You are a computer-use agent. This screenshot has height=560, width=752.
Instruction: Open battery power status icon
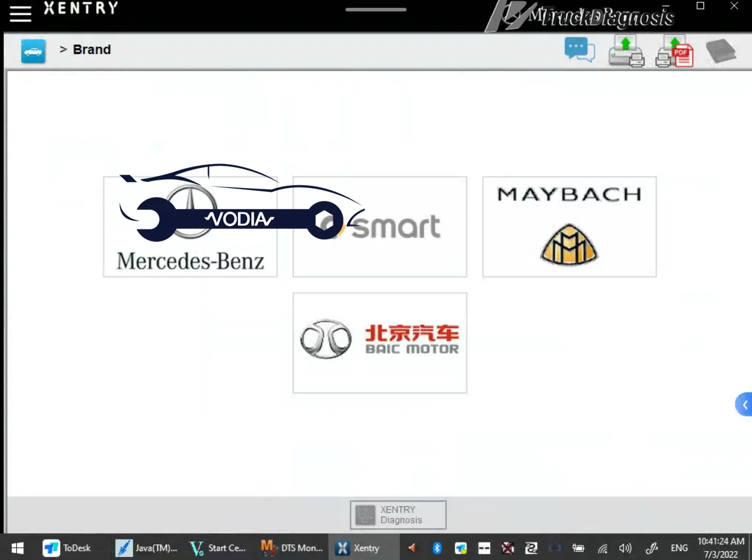[x=578, y=548]
